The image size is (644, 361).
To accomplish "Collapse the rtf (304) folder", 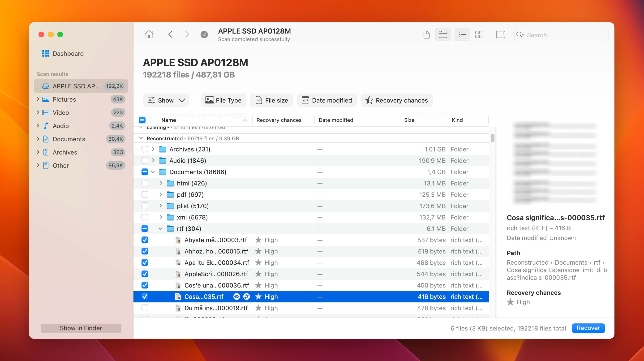I will pos(160,228).
